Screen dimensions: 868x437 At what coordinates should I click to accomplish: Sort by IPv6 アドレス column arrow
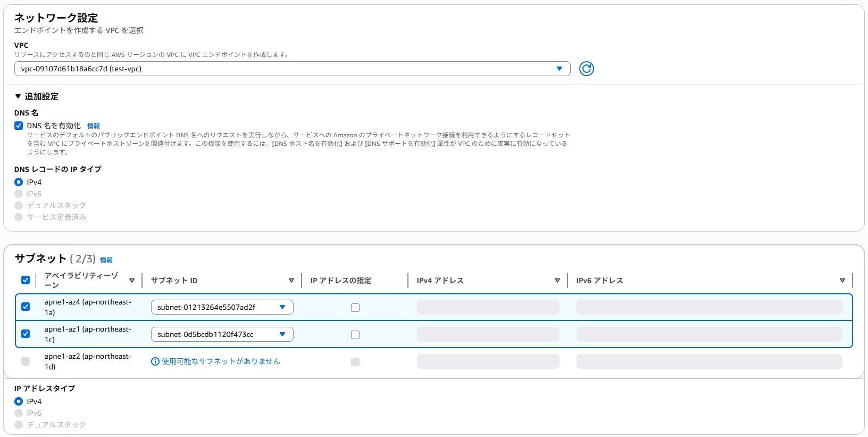842,281
